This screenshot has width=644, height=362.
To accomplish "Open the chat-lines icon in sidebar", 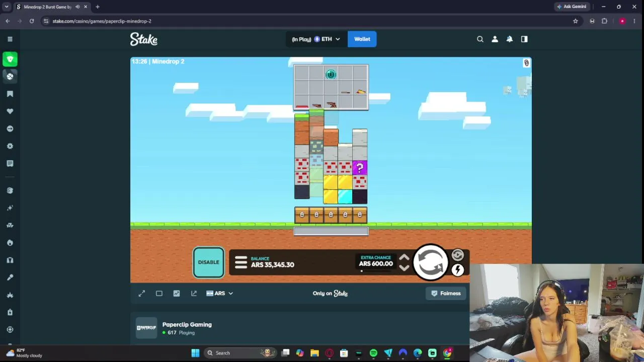I will (10, 163).
